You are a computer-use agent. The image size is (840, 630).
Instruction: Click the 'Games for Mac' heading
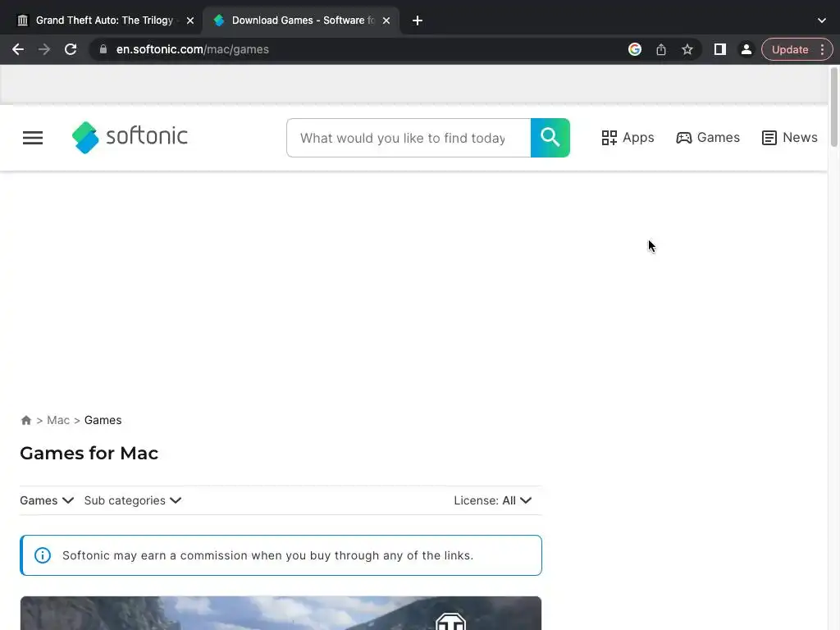coord(89,453)
